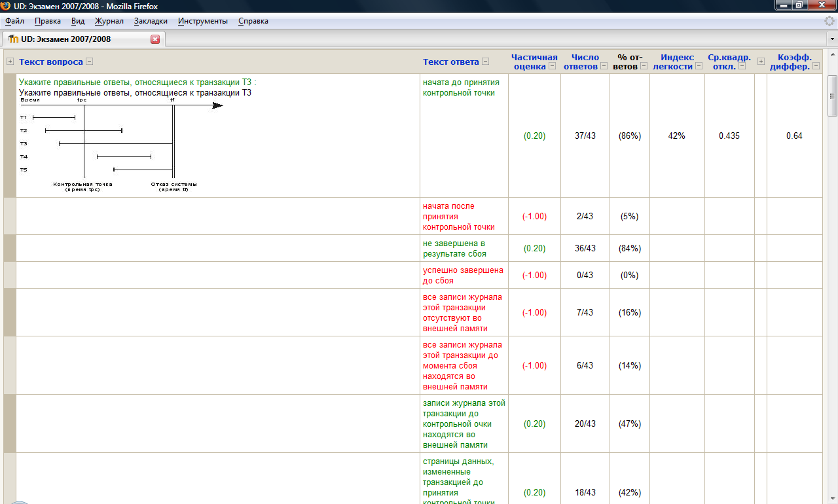Click the Firefox icon in title bar

6,6
